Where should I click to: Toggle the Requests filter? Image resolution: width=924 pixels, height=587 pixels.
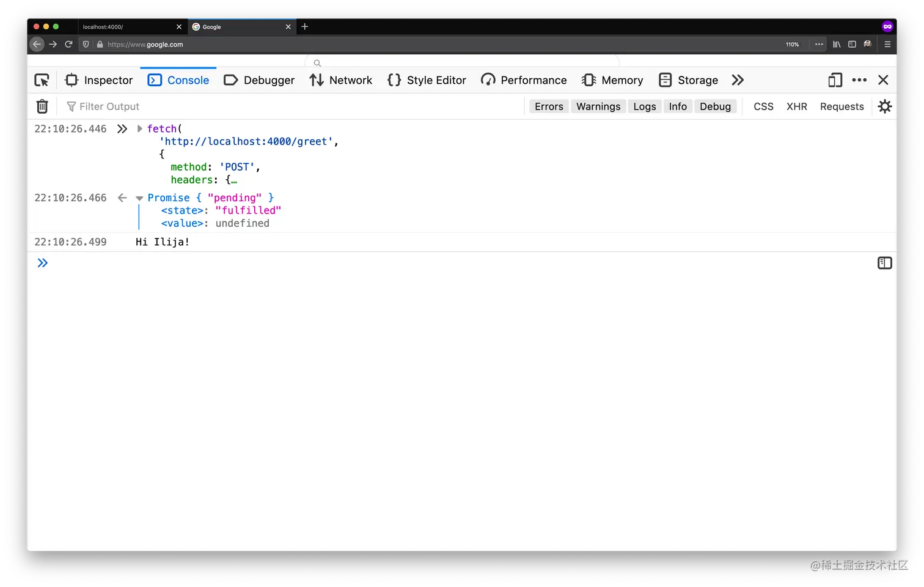842,106
